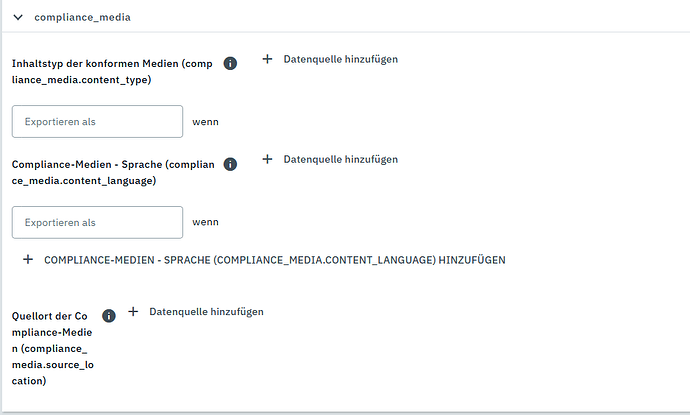Show info for Inhaltstyp der konformen Medien
690x415 pixels.
(230, 63)
